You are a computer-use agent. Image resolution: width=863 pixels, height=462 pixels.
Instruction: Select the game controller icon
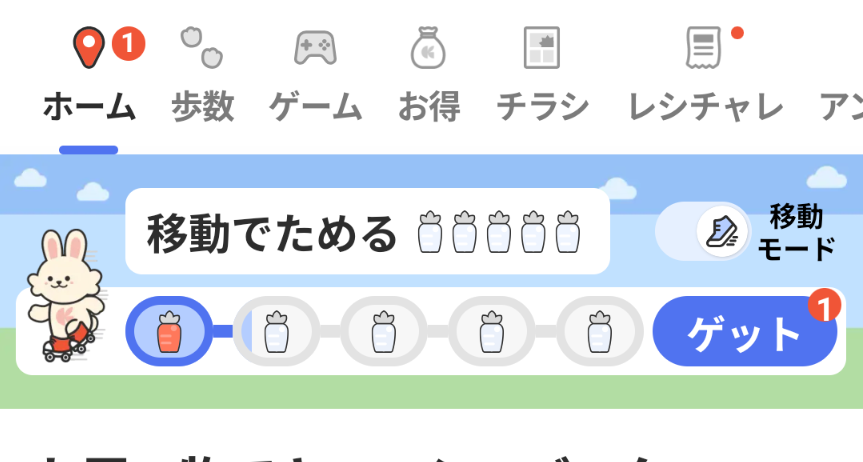click(315, 48)
